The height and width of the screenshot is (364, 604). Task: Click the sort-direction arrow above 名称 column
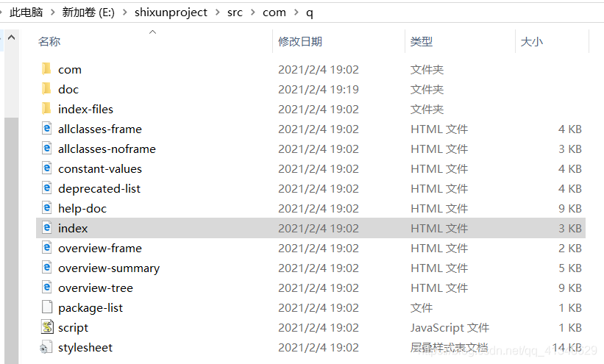(x=152, y=32)
